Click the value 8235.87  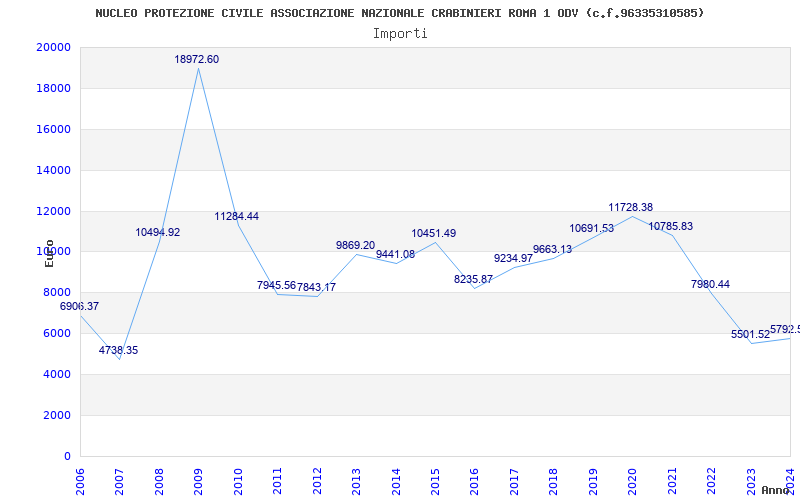click(473, 280)
